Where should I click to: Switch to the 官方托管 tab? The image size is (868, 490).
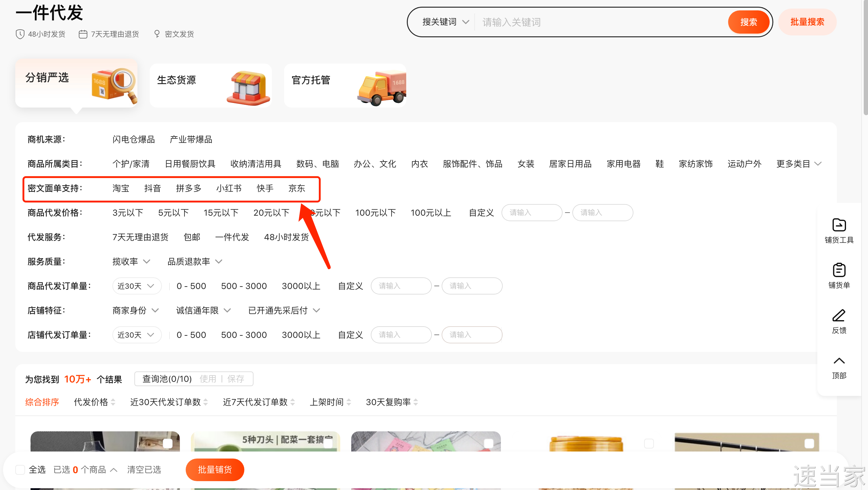pos(345,85)
